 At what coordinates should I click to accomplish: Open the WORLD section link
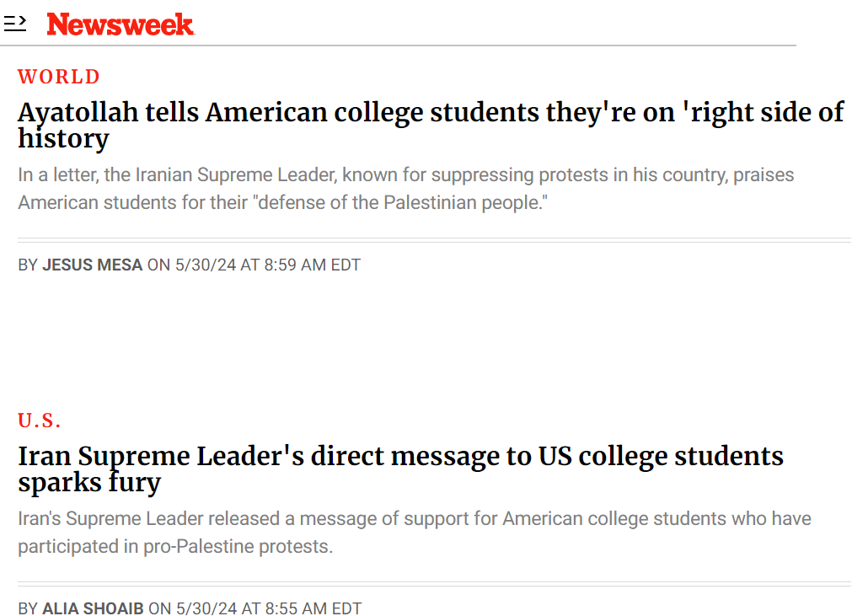click(x=59, y=77)
